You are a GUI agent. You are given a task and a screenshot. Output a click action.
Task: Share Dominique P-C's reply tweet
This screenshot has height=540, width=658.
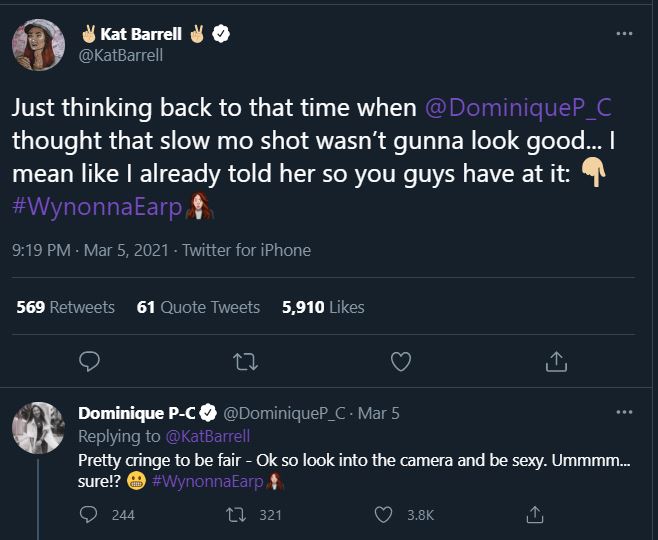coord(535,514)
